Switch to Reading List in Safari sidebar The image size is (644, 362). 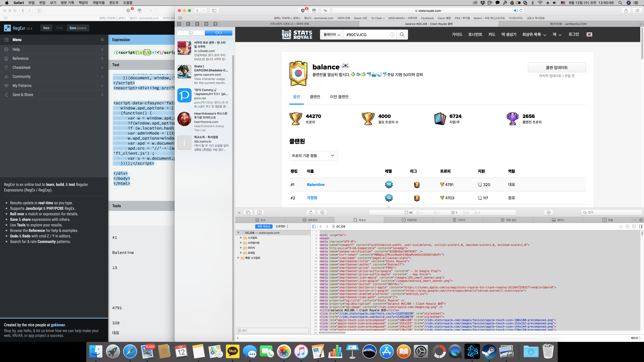(218, 33)
